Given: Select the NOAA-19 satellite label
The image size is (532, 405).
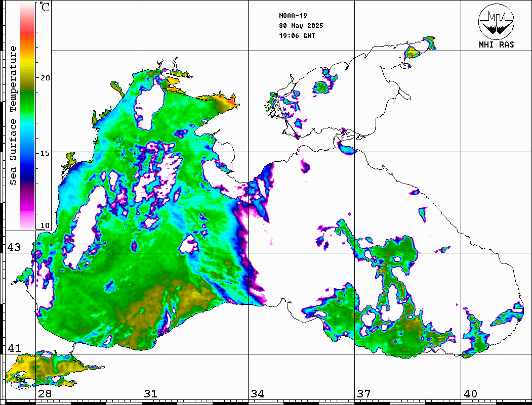Looking at the screenshot, I should tap(293, 15).
